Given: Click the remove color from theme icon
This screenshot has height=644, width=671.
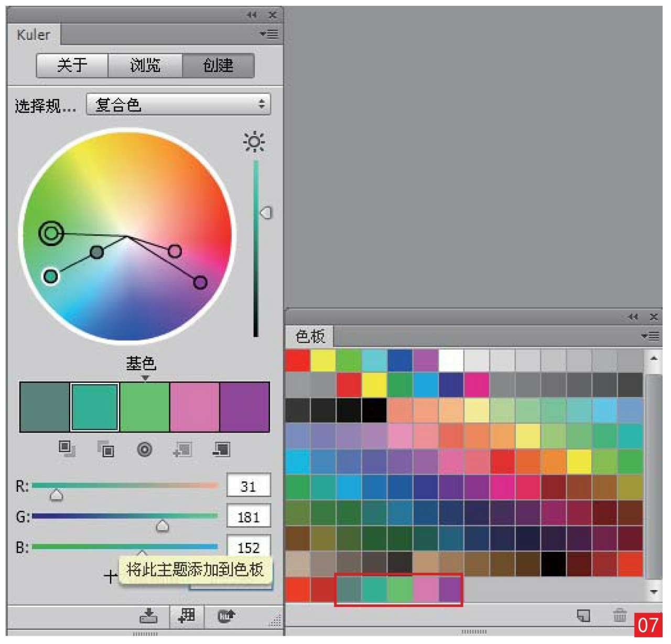Looking at the screenshot, I should tap(221, 449).
